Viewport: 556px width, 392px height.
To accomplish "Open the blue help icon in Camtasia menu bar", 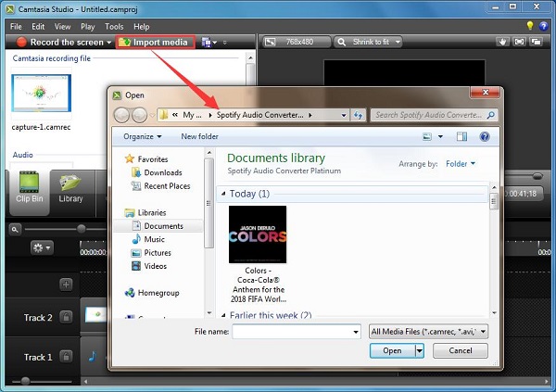I will [543, 26].
